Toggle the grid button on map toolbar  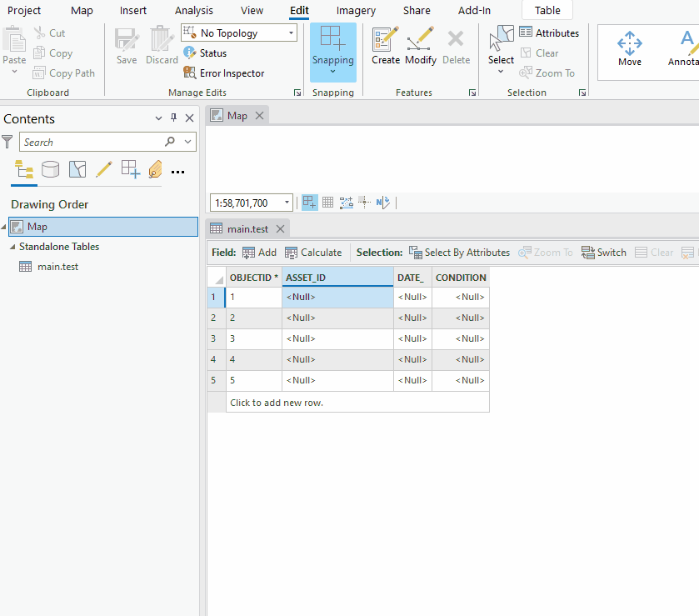327,203
